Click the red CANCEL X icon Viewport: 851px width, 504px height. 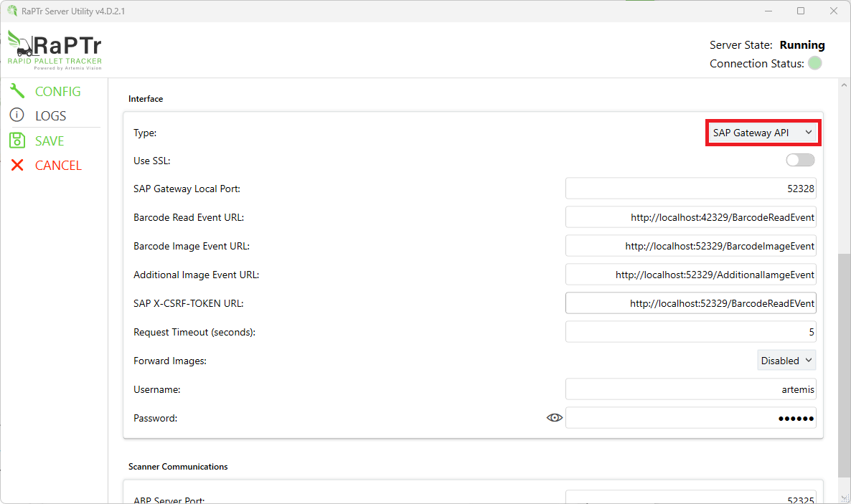coord(17,165)
